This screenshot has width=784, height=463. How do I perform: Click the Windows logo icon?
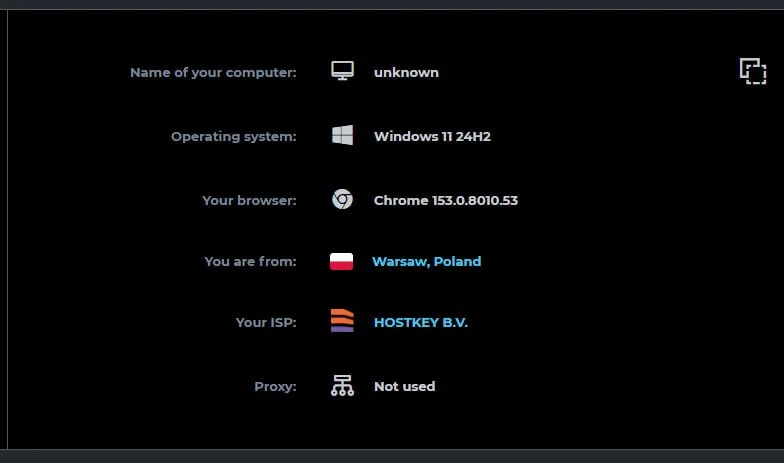342,135
